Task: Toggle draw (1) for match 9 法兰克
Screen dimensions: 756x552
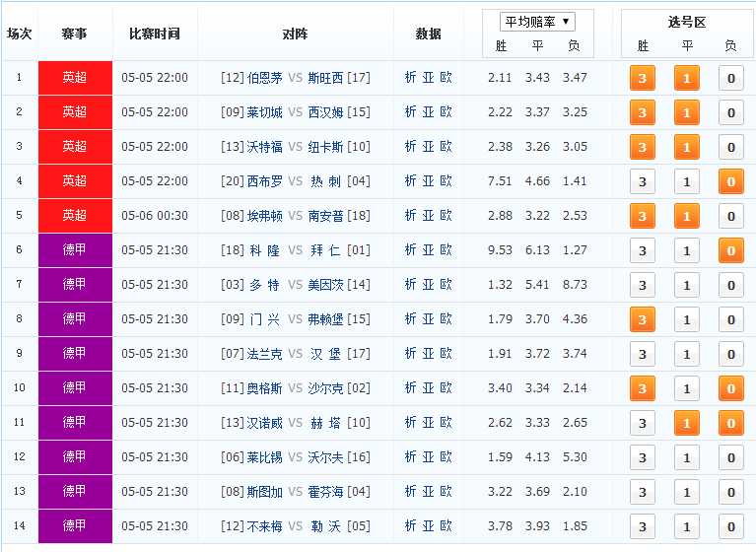Action: 687,354
